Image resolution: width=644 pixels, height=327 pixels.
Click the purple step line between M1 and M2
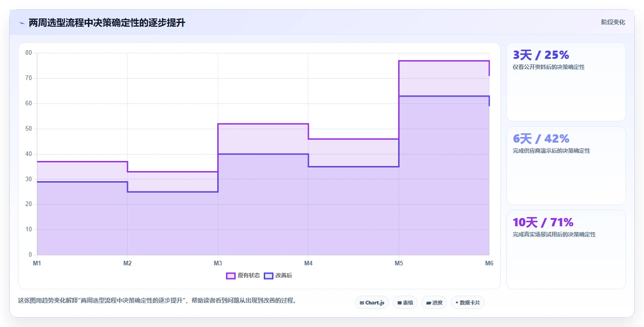coord(82,161)
